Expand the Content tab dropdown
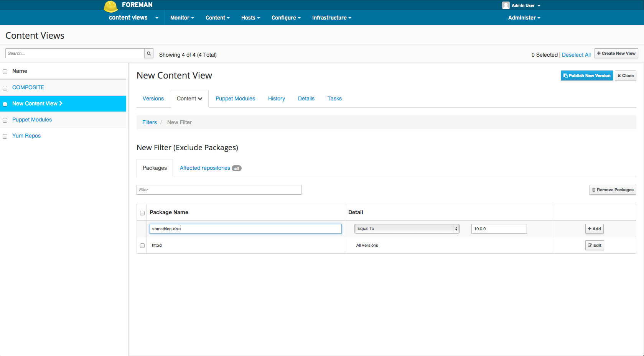The image size is (644, 356). pyautogui.click(x=189, y=98)
